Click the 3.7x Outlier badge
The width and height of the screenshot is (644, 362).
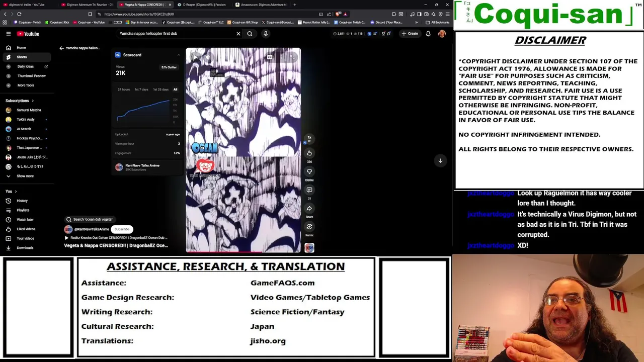[x=169, y=67]
